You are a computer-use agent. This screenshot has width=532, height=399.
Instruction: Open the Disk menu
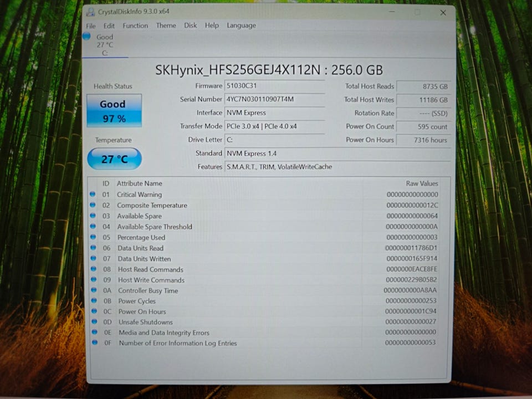[x=190, y=25]
